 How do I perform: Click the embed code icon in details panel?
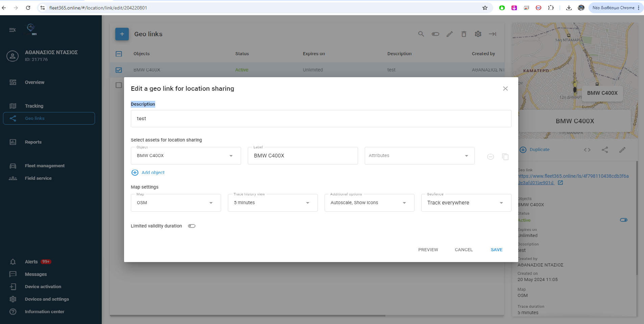pos(587,150)
